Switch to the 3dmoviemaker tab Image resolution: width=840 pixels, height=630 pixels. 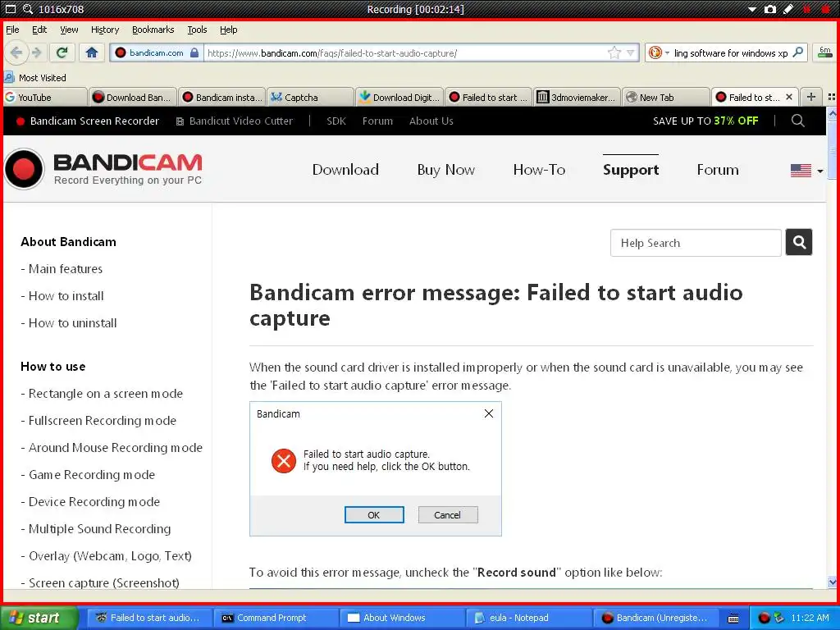[x=577, y=97]
